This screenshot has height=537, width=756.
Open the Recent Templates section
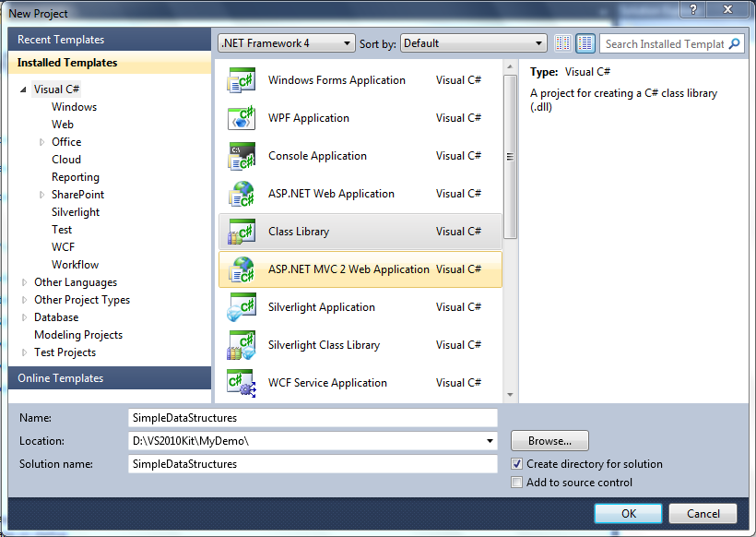tap(110, 40)
